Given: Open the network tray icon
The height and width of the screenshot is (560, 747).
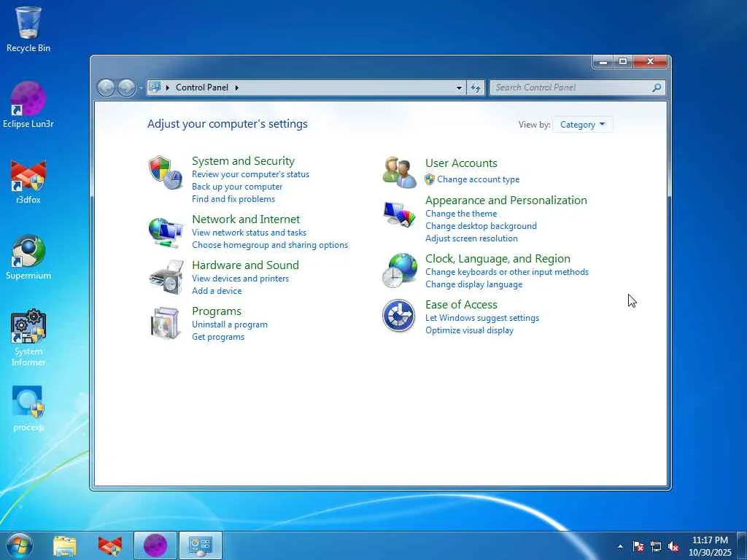Looking at the screenshot, I should [x=656, y=546].
